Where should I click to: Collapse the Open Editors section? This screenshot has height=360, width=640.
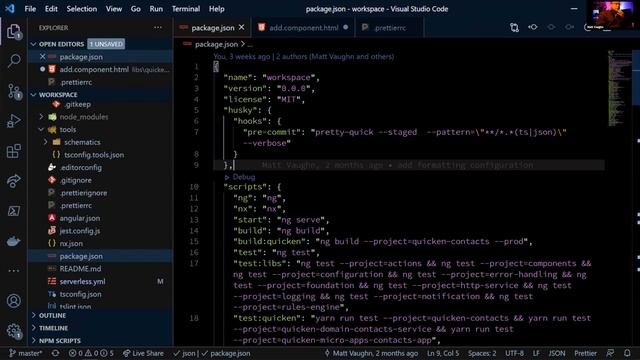coord(33,44)
